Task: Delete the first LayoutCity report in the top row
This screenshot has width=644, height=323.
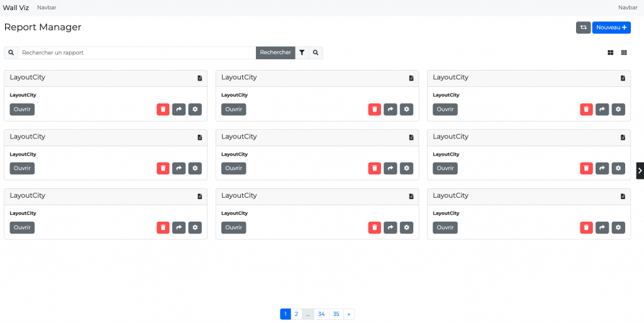Action: 163,110
